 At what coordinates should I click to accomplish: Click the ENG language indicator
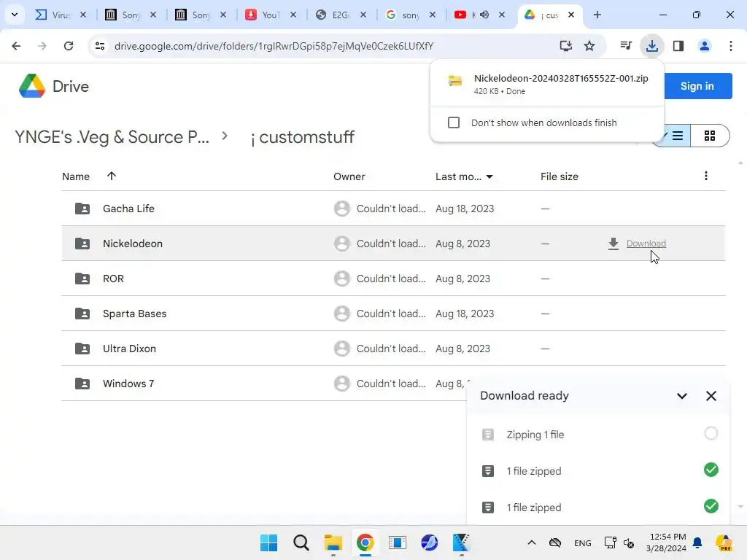pyautogui.click(x=583, y=542)
